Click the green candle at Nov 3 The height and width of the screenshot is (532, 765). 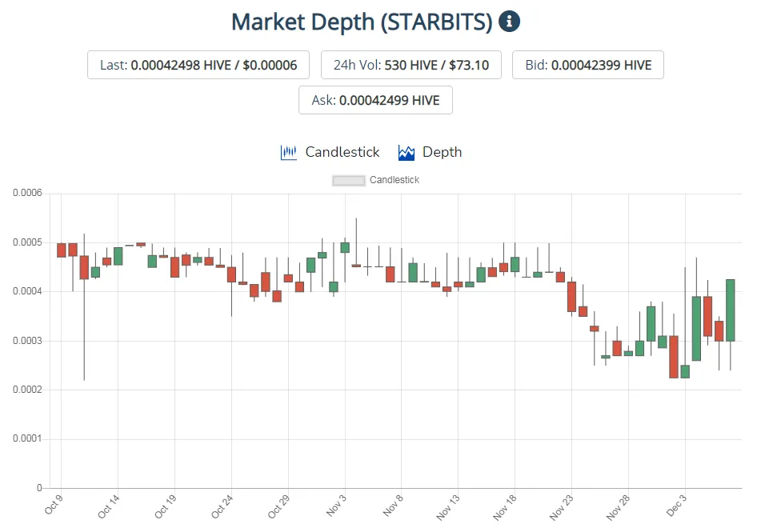click(345, 247)
